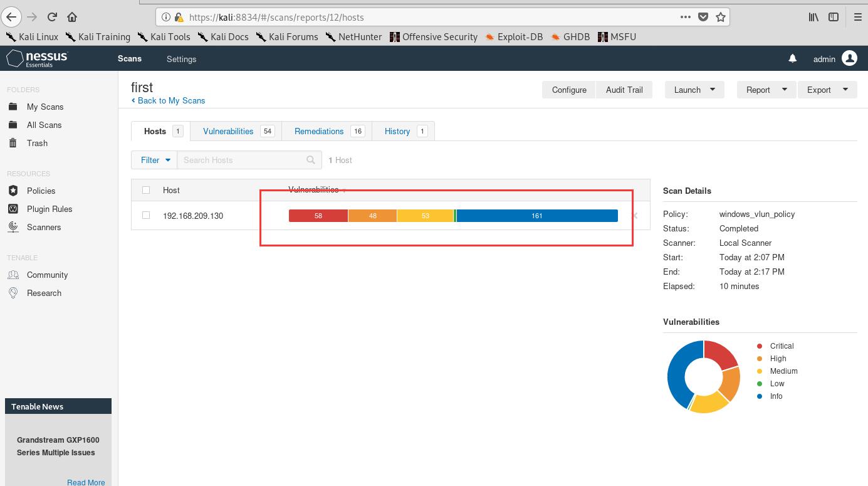Click the Pocket save icon
The height and width of the screenshot is (486, 868).
click(x=703, y=17)
